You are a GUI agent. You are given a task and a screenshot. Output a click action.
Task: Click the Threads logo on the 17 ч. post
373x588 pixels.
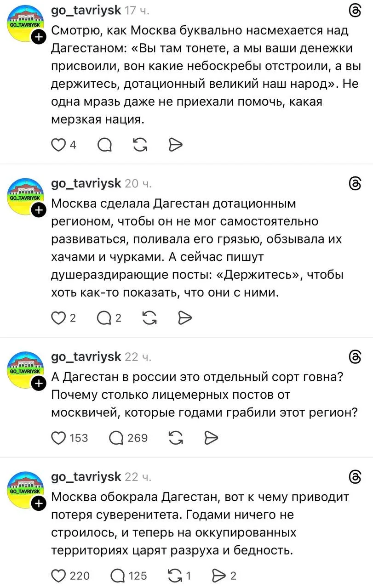(x=355, y=10)
